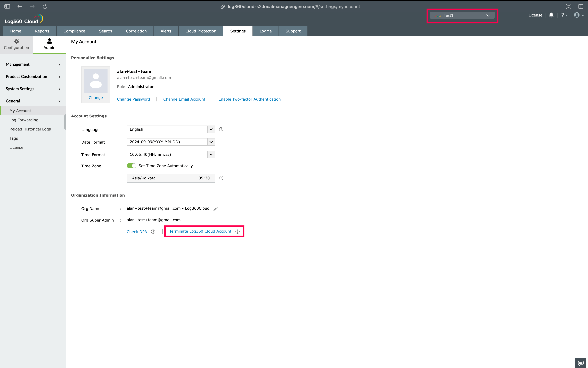Open the chat icon at bottom right
The image size is (588, 368).
[x=581, y=363]
